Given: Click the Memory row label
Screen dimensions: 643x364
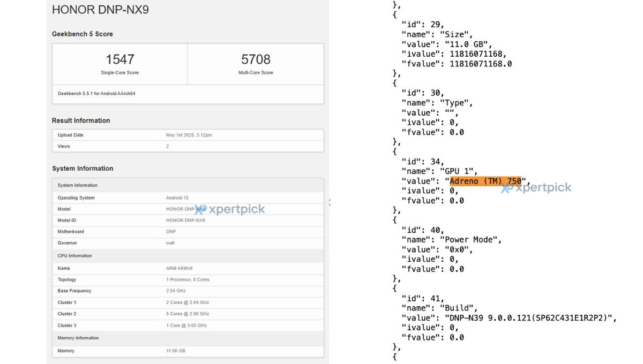Looking at the screenshot, I should (x=66, y=351).
